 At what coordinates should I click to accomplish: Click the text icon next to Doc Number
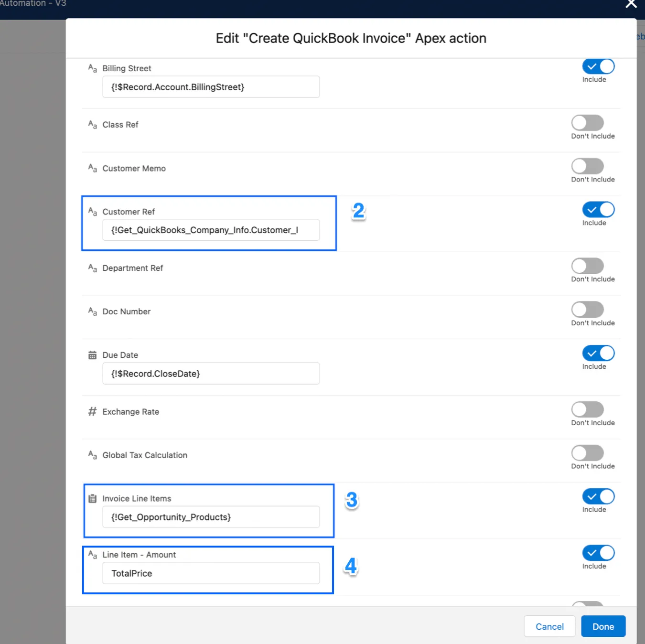click(x=92, y=311)
